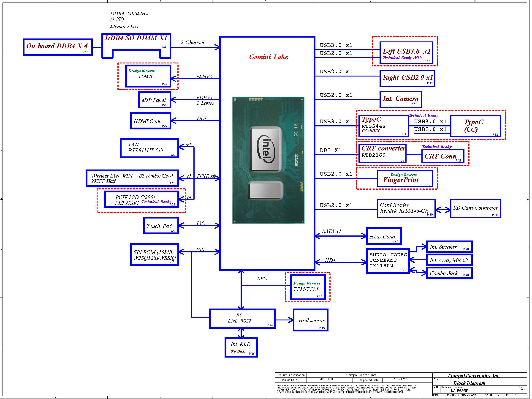The height and width of the screenshot is (399, 532).
Task: Select the Touch Pad block
Action: point(161,226)
